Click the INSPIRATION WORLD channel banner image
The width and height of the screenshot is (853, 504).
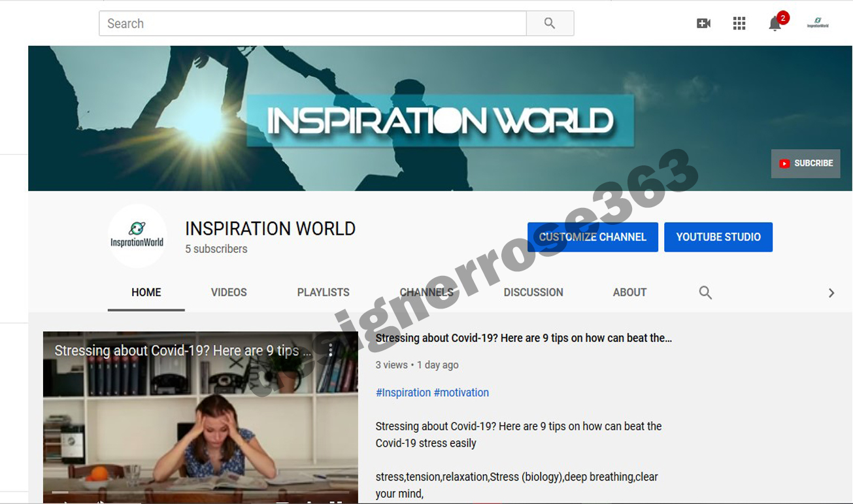point(440,118)
